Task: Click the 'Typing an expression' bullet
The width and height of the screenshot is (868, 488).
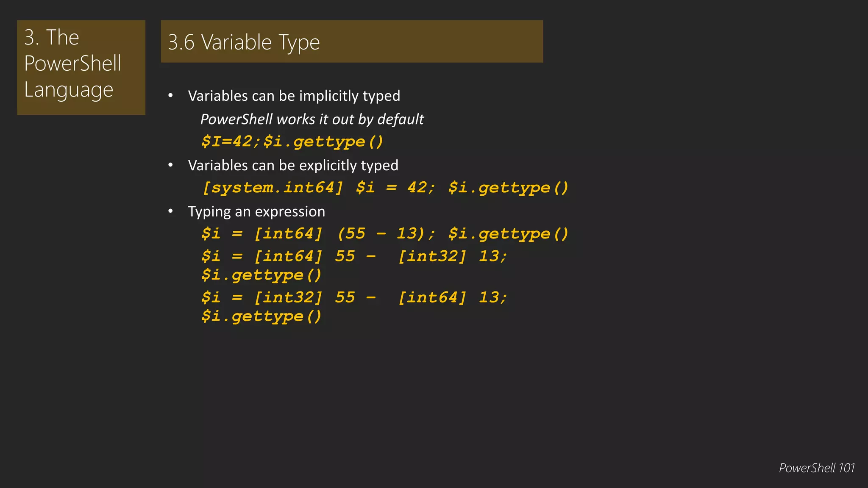Action: coord(256,212)
